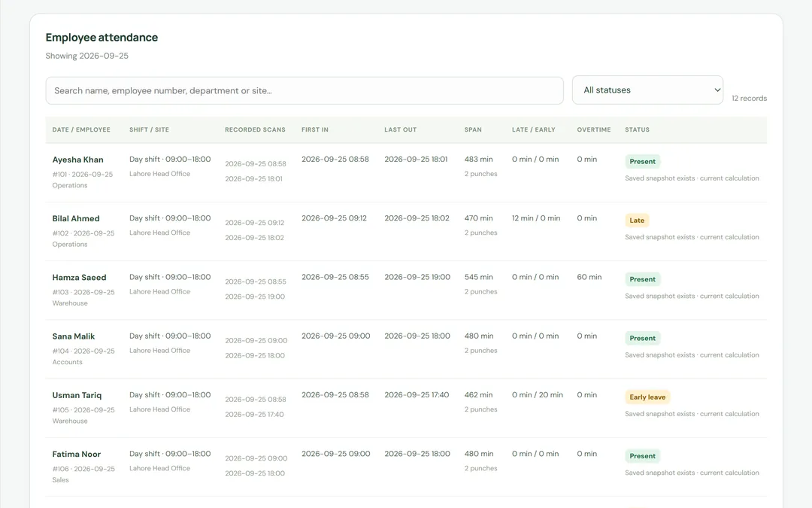812x508 pixels.
Task: Click the saved snapshot note in Bilal Ahmed's row
Action: (x=692, y=237)
